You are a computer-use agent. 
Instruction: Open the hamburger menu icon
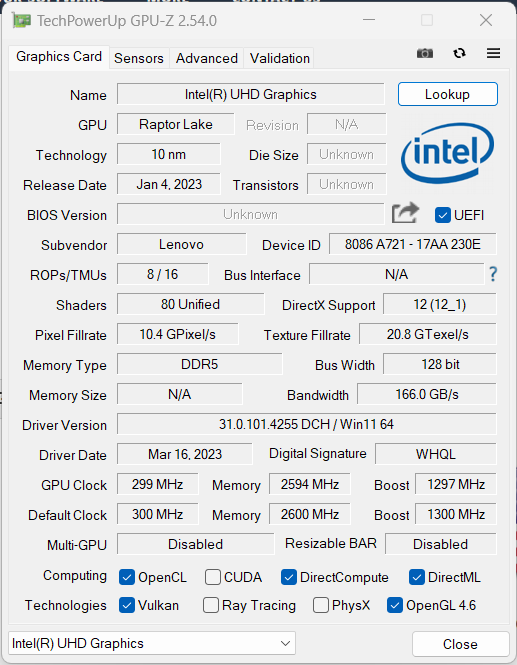[x=493, y=53]
